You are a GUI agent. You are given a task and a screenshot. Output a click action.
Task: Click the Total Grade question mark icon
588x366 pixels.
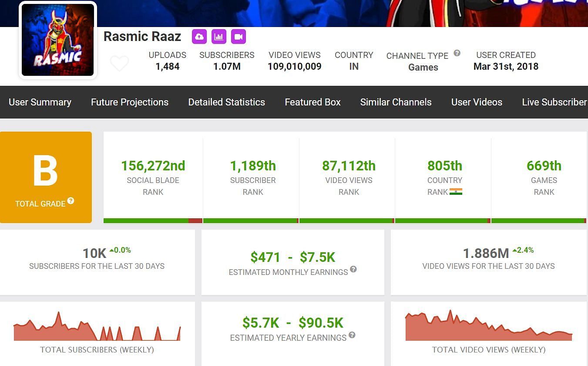[x=71, y=201]
